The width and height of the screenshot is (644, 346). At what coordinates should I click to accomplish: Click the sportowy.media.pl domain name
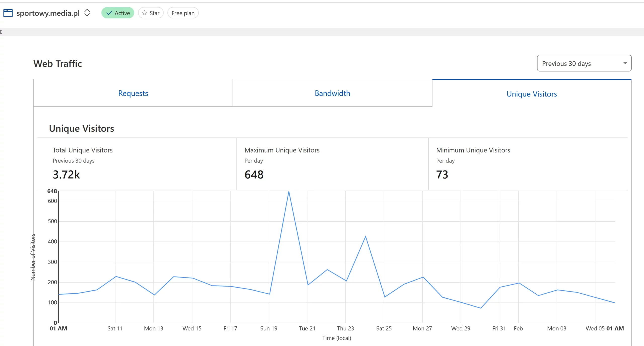tap(48, 13)
